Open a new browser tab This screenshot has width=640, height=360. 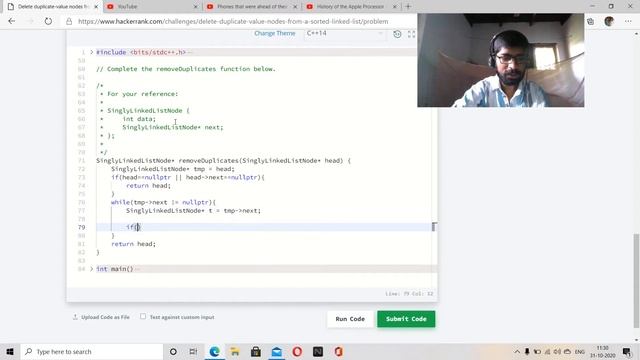pos(408,7)
